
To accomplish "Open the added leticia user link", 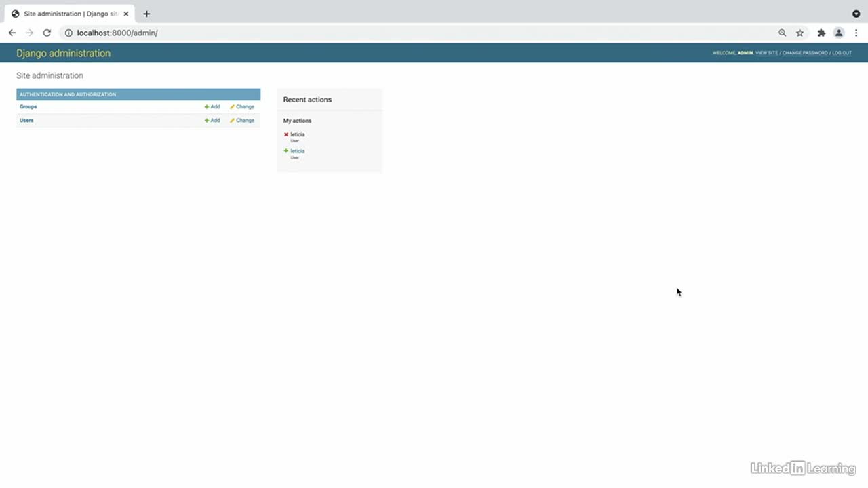I will (x=298, y=151).
